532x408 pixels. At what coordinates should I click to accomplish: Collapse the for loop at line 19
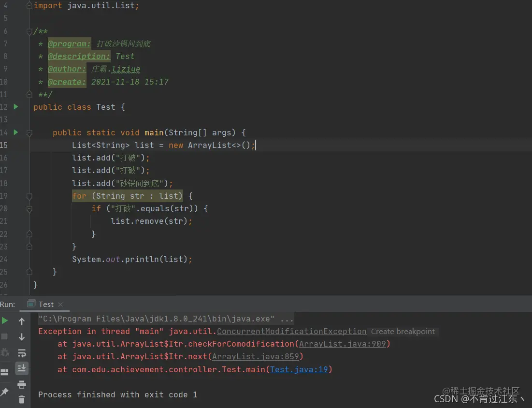point(29,196)
